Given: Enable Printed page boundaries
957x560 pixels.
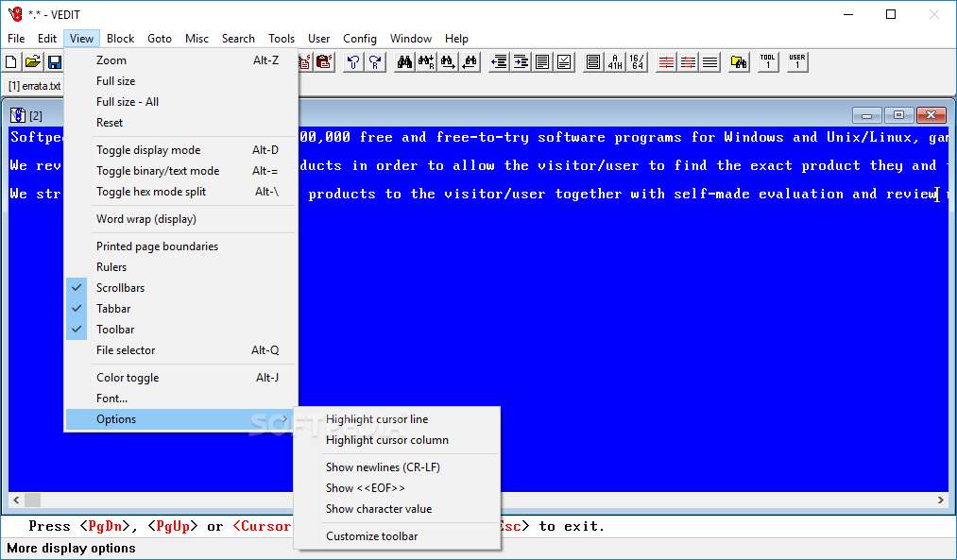Looking at the screenshot, I should 181,246.
